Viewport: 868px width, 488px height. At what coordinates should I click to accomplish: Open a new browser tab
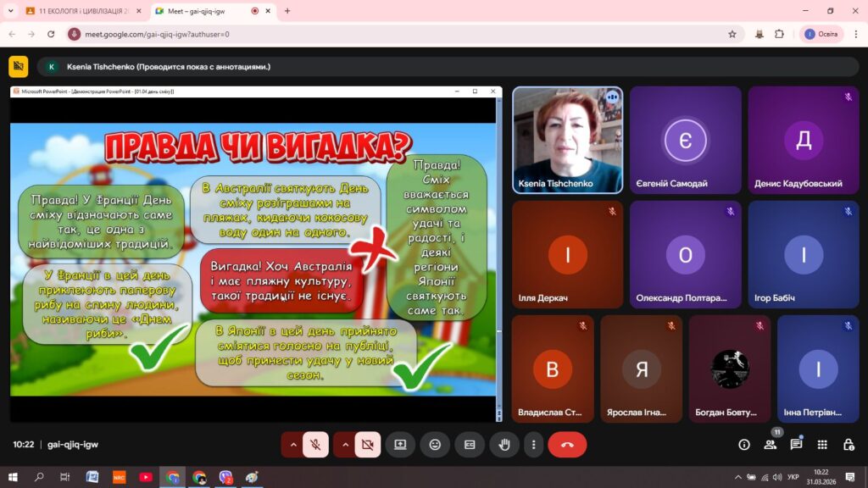pos(287,11)
